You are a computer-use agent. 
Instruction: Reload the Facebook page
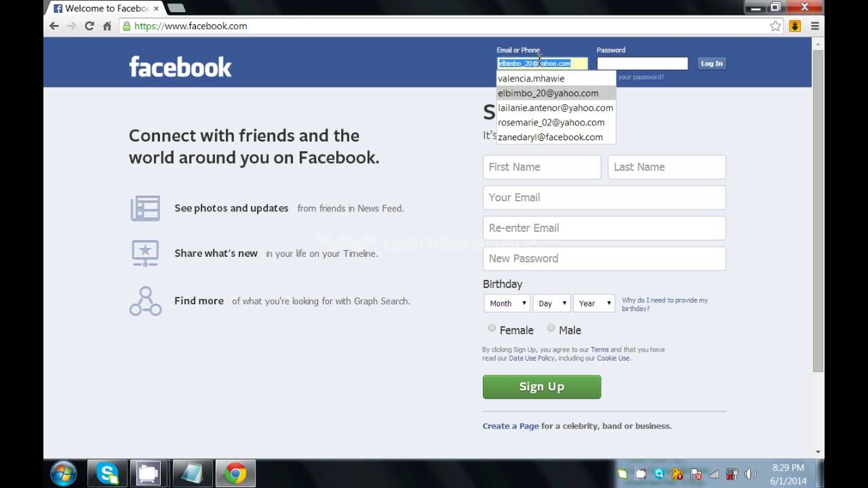(x=89, y=26)
